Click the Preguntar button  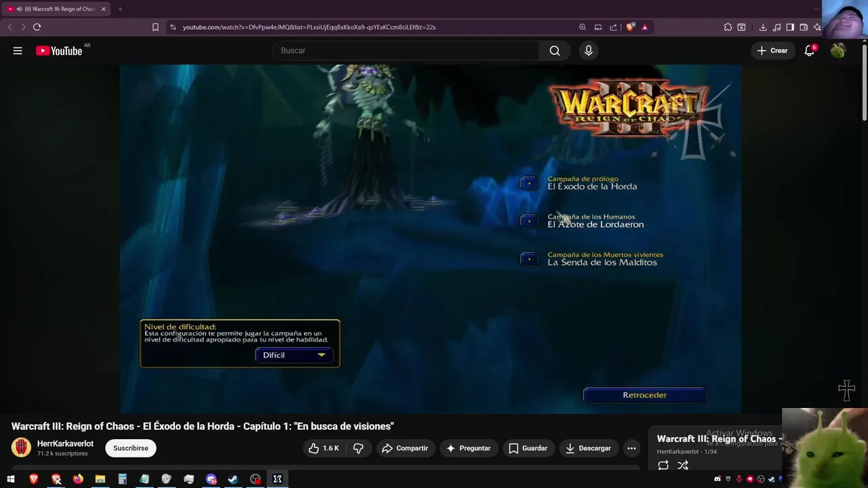tap(469, 448)
